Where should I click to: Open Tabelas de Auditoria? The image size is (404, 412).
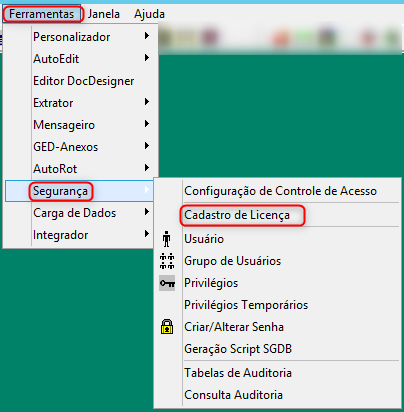[238, 373]
